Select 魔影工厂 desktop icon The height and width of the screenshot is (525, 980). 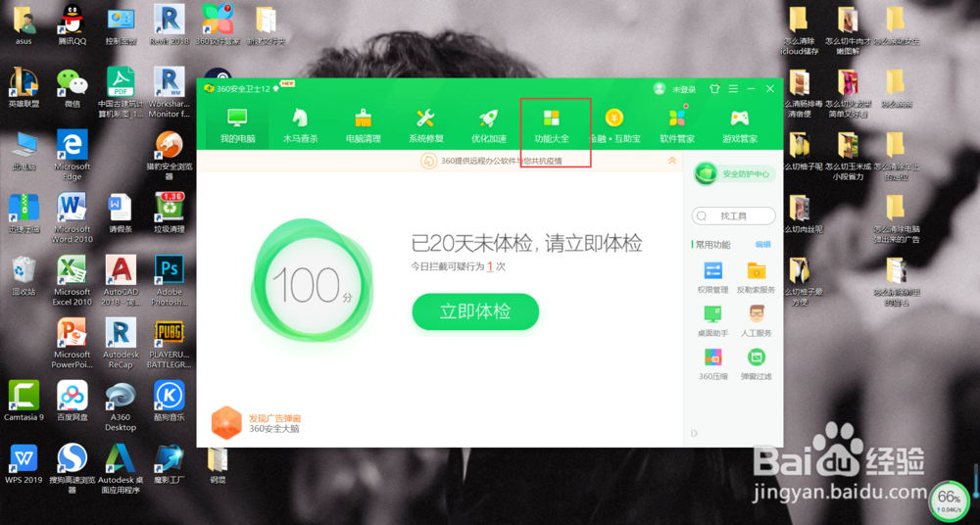pyautogui.click(x=170, y=463)
